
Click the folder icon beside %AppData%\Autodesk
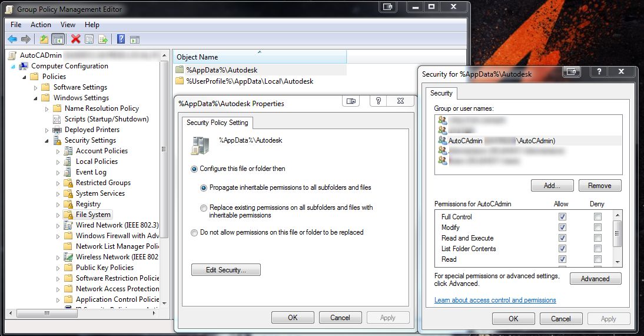[x=180, y=70]
